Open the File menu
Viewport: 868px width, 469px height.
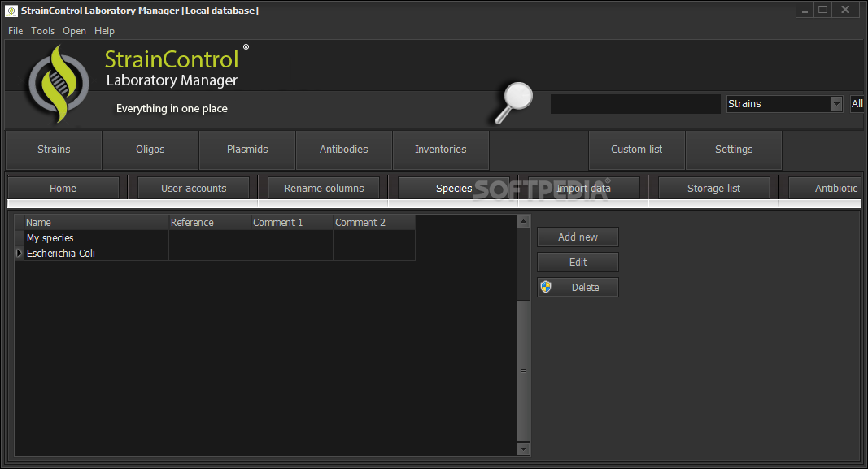point(15,31)
